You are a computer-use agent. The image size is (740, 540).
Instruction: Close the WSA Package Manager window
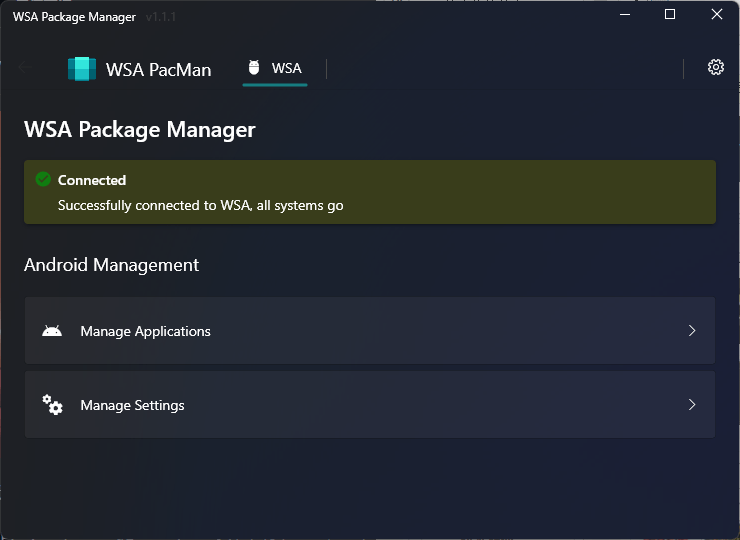tap(716, 15)
